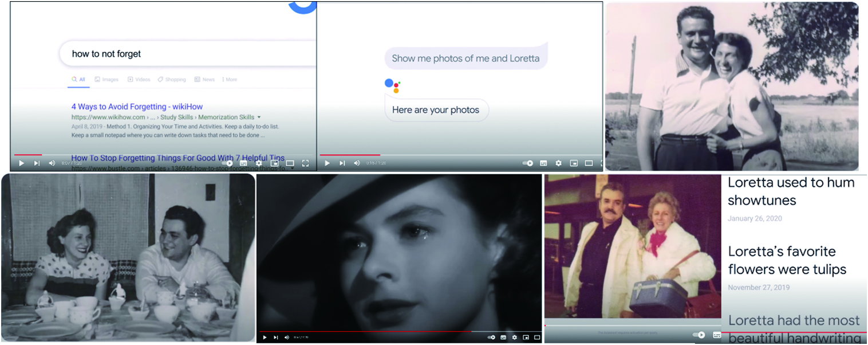
Task: Switch to theater mode in the film close-up panel
Action: 537,337
